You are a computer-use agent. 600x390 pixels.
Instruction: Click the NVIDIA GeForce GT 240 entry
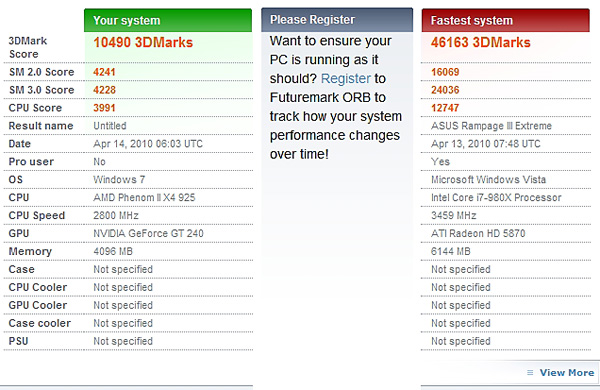pyautogui.click(x=148, y=233)
